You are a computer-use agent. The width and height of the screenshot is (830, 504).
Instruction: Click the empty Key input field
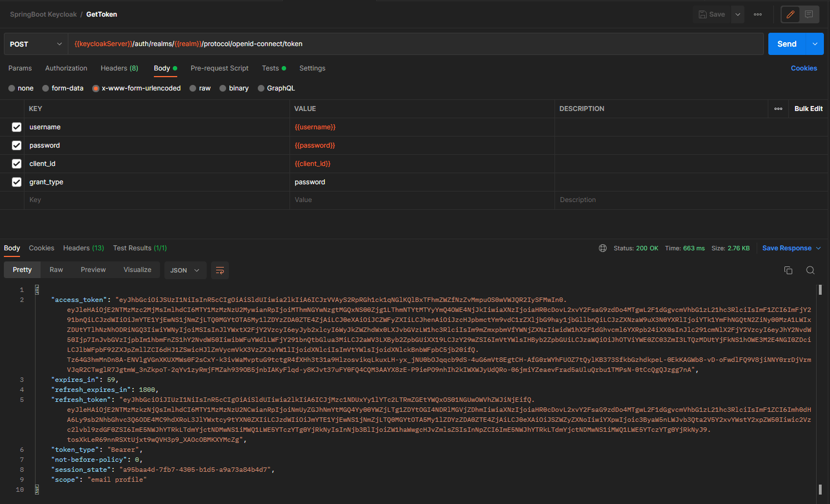[x=157, y=200]
